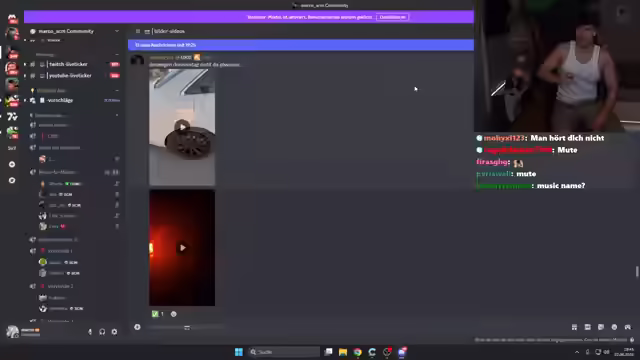Open File Explorer from the taskbar
Viewport: 640px width, 360px height.
pos(343,352)
